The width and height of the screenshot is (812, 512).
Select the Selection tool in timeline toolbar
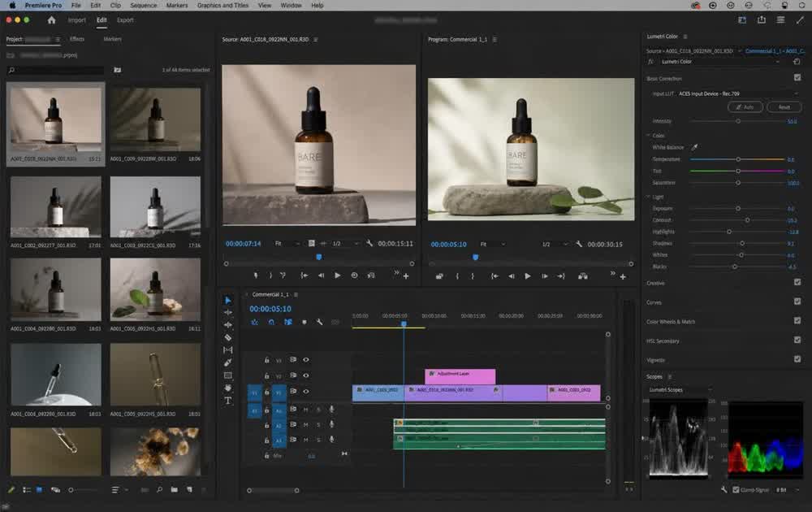[x=228, y=300]
